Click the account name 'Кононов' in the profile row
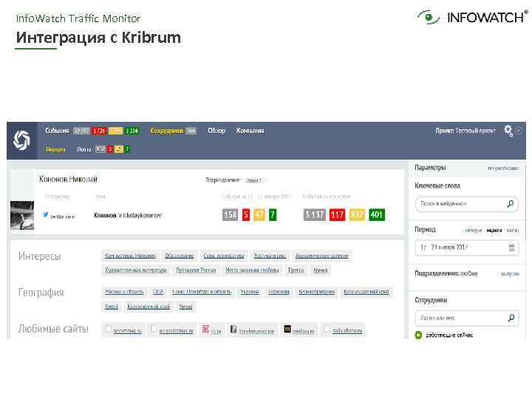Image resolution: width=532 pixels, height=399 pixels. pos(105,216)
